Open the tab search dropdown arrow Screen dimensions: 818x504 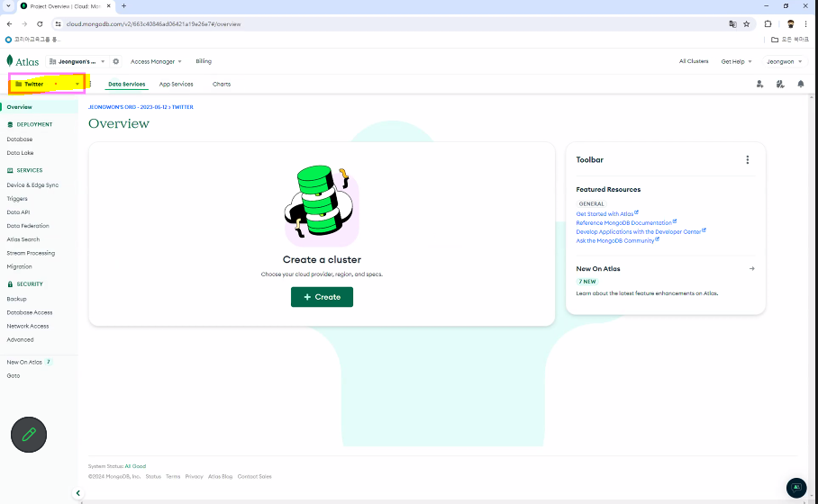pyautogui.click(x=8, y=6)
